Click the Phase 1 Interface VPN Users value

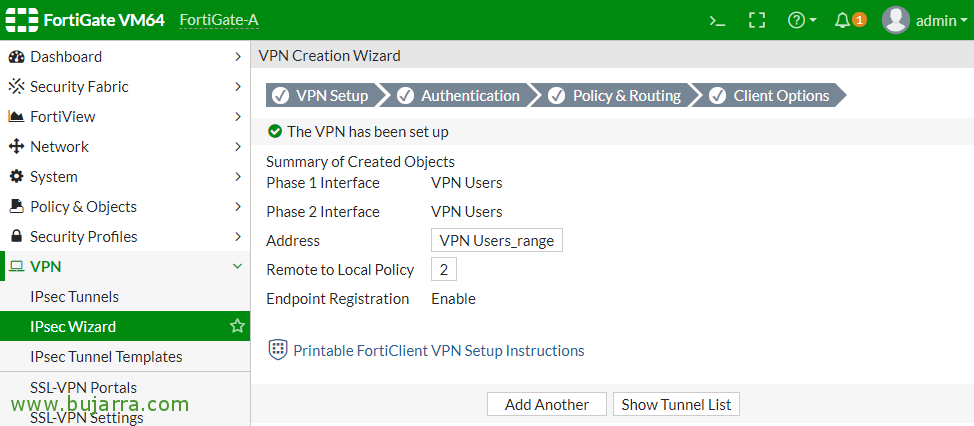[467, 183]
